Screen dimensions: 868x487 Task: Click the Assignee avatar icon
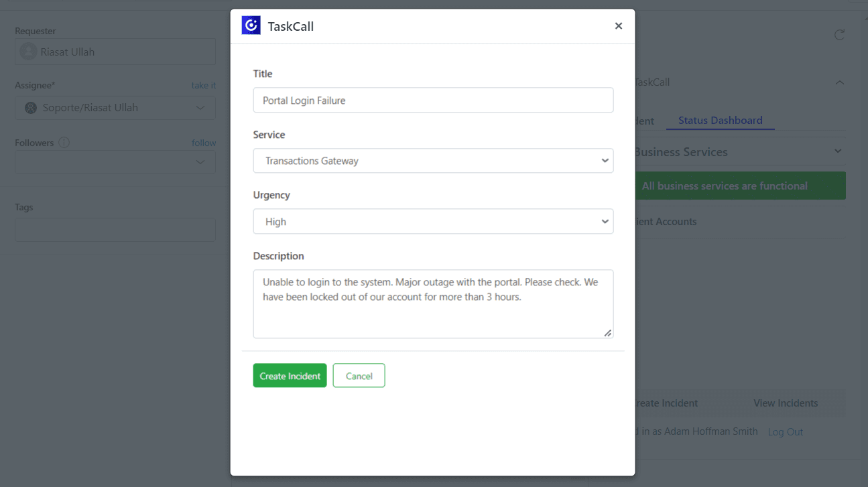click(30, 108)
